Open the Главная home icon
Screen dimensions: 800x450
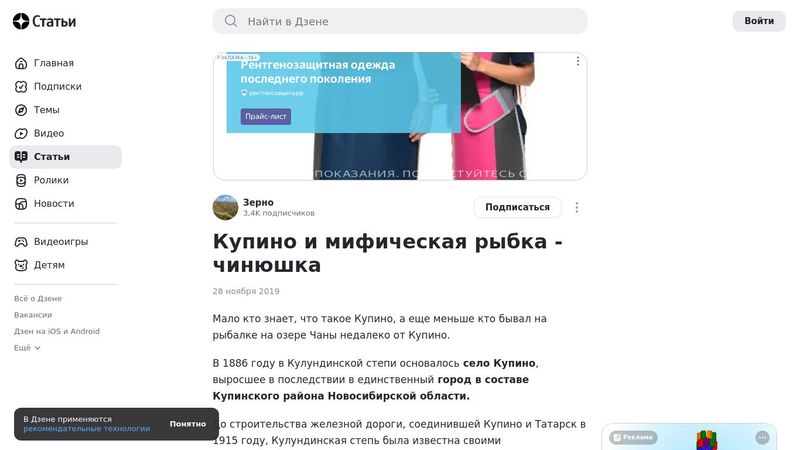click(21, 63)
